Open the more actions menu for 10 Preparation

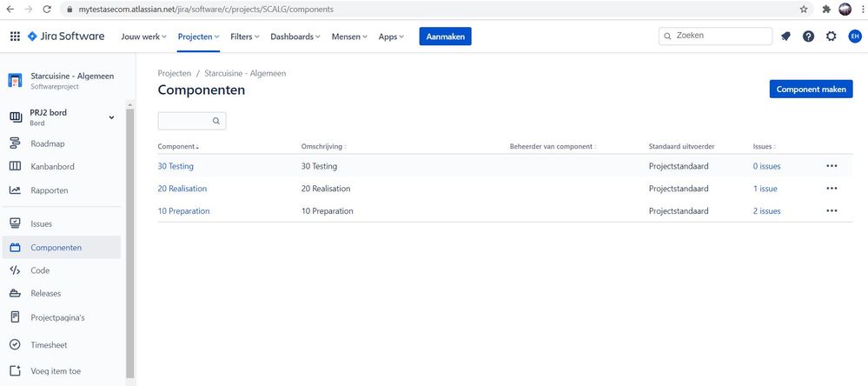click(x=832, y=211)
